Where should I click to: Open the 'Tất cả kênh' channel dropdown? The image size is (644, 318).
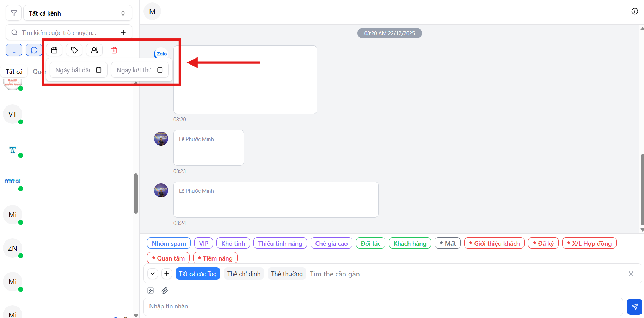78,13
